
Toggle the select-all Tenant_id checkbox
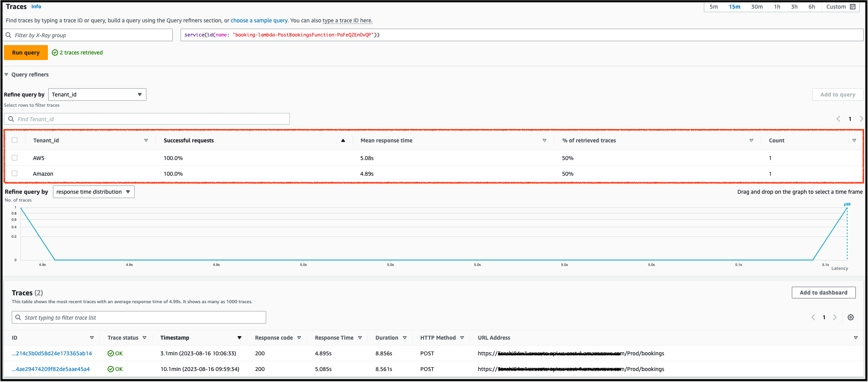tap(15, 140)
